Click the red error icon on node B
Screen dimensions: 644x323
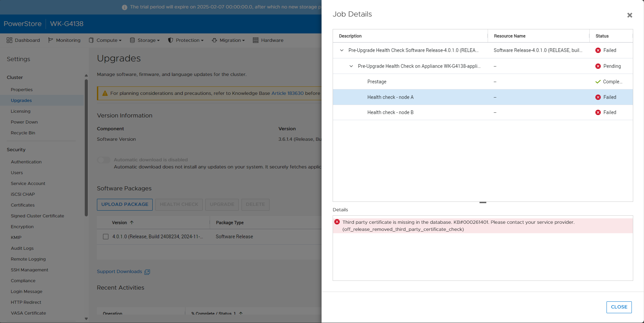[598, 112]
